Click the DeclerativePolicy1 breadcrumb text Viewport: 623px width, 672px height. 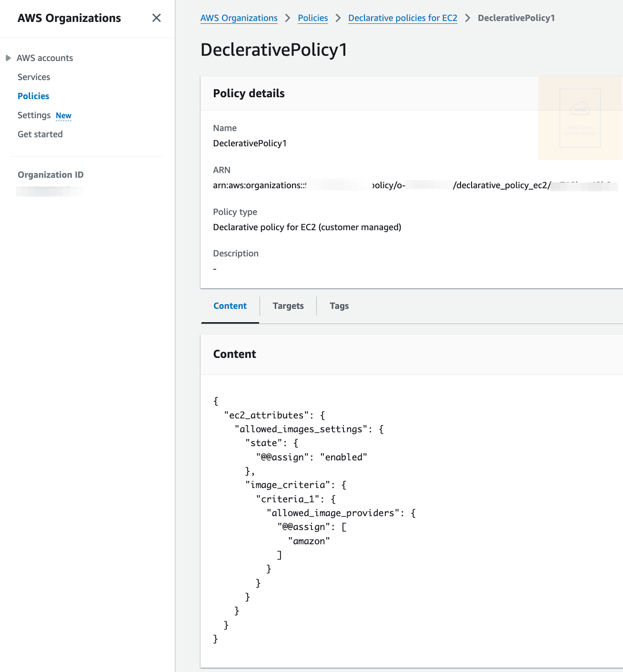click(516, 18)
